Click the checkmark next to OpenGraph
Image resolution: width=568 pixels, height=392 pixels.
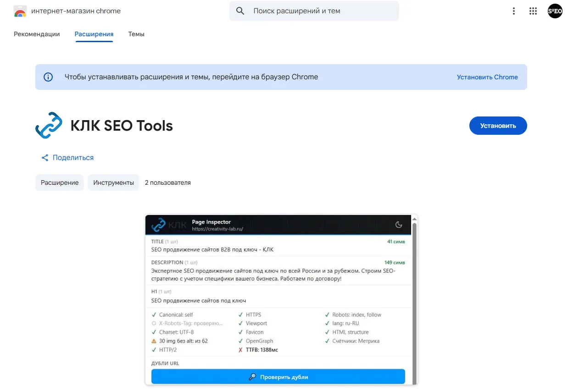[241, 341]
